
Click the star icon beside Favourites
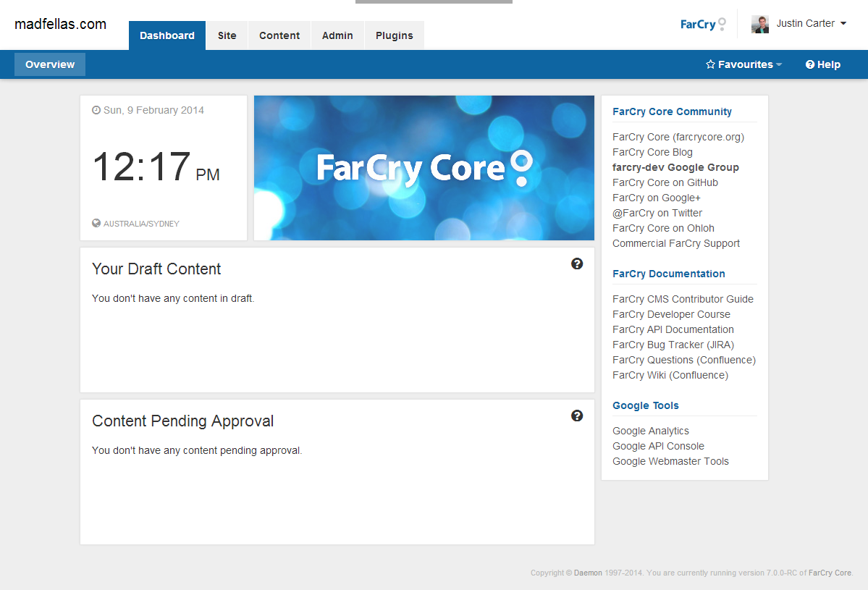[710, 64]
